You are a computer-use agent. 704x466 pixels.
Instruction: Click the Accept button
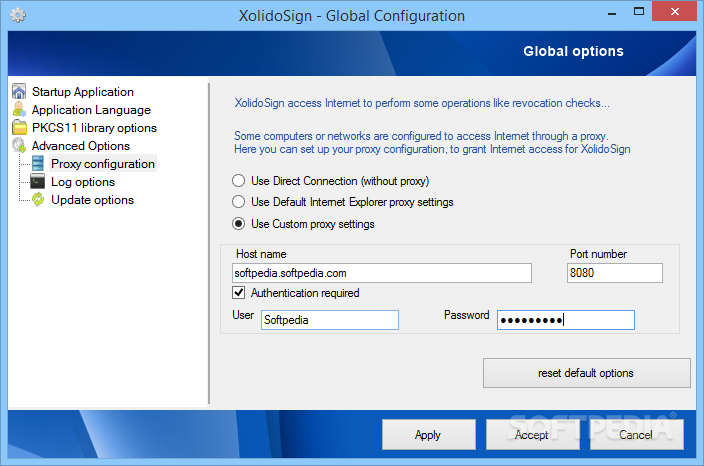(x=532, y=434)
